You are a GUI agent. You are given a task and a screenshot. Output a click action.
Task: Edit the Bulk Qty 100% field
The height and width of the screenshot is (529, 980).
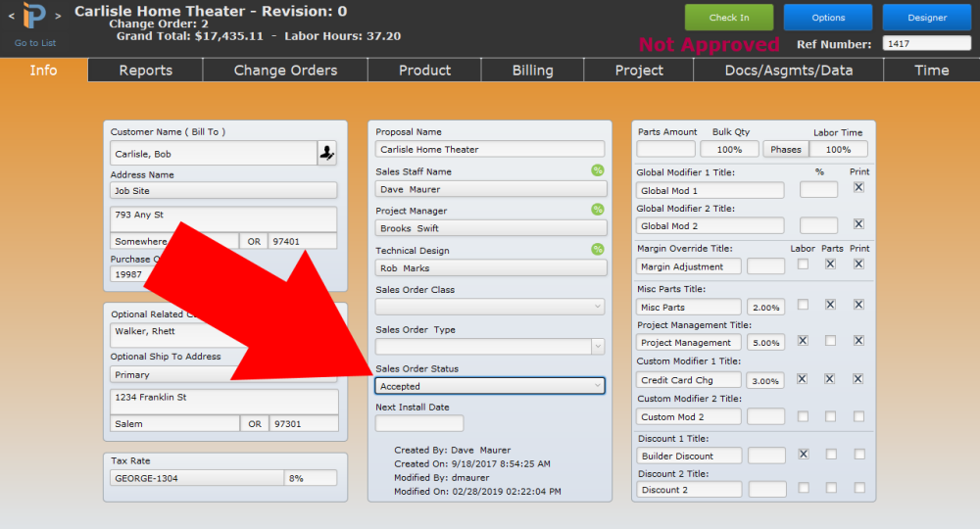pyautogui.click(x=729, y=149)
